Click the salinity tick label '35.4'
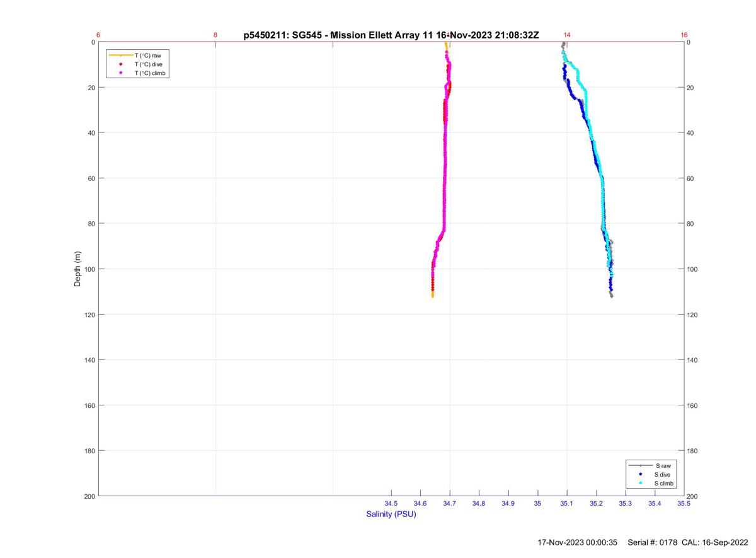This screenshot has width=756, height=558. tap(655, 504)
